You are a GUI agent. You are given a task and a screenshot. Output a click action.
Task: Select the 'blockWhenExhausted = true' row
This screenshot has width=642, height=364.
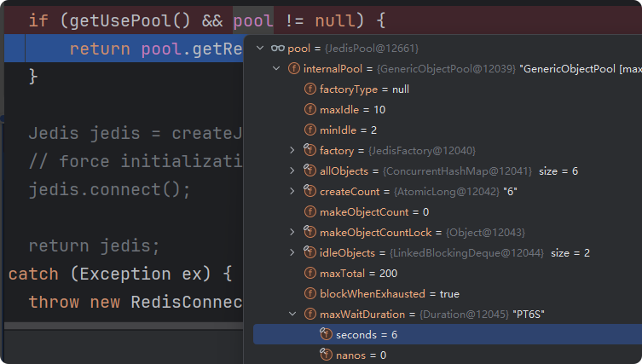click(448, 294)
